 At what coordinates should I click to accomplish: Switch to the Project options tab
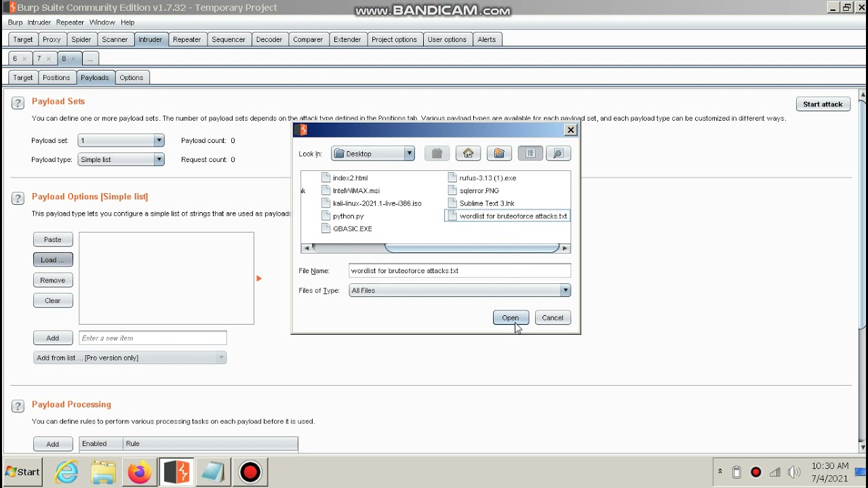pos(394,39)
